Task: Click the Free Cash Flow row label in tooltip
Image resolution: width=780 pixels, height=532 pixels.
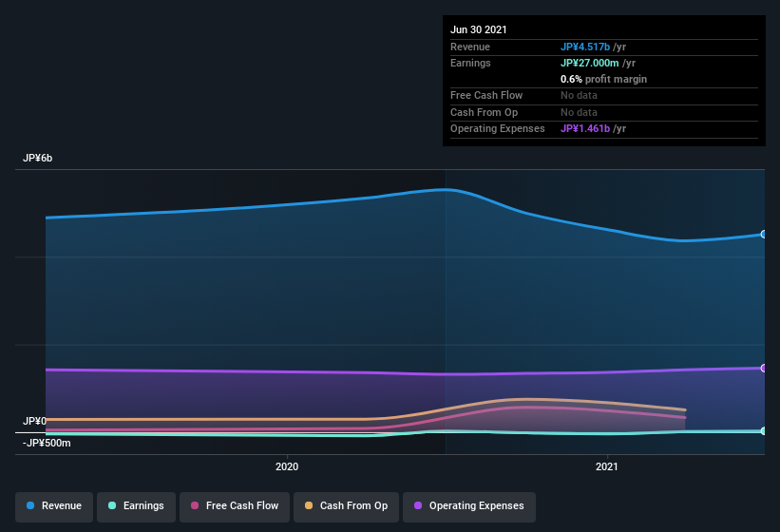Action: 486,95
